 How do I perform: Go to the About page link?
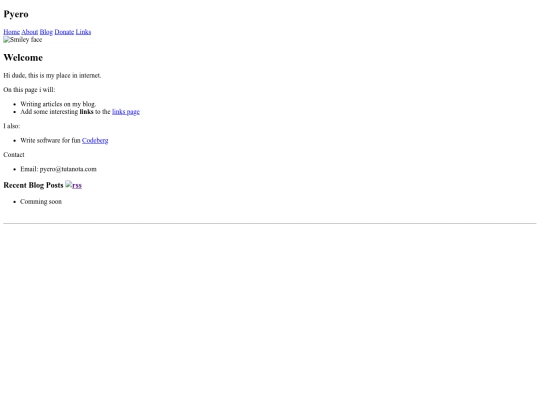pos(30,32)
